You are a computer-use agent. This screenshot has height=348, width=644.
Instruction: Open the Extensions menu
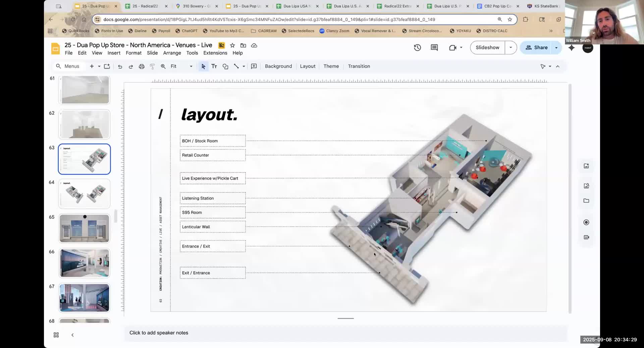(x=215, y=53)
